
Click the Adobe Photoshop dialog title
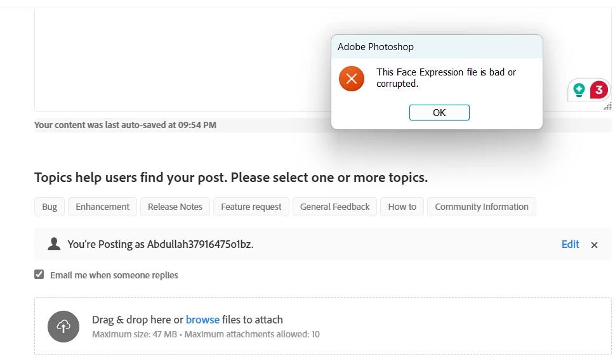[375, 47]
